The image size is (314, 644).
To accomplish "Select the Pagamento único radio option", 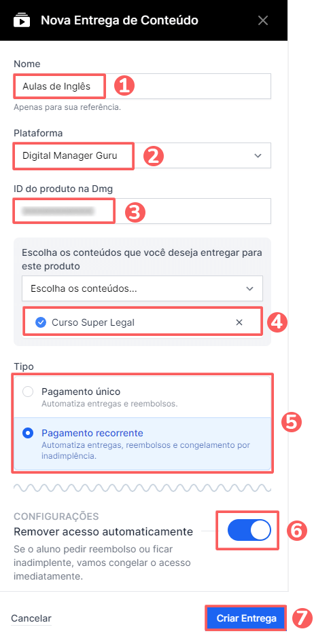I will 28,392.
